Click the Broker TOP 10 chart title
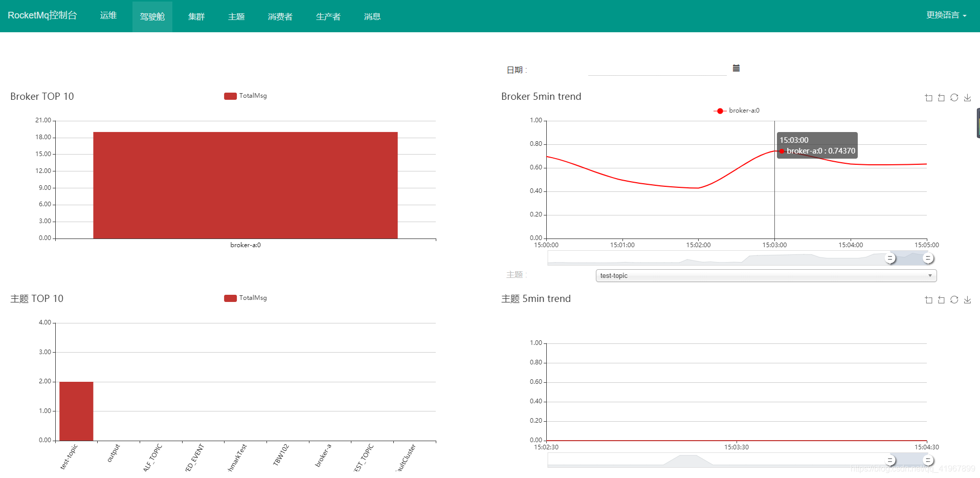Screen dimensions: 980x478 pos(42,96)
